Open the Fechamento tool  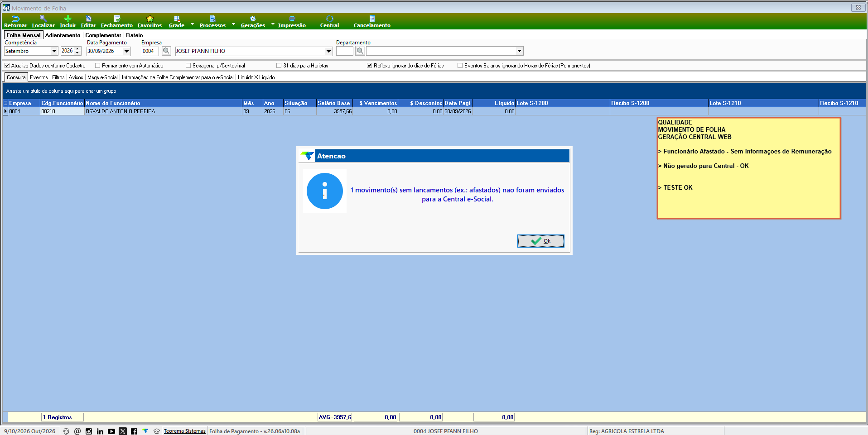point(116,21)
